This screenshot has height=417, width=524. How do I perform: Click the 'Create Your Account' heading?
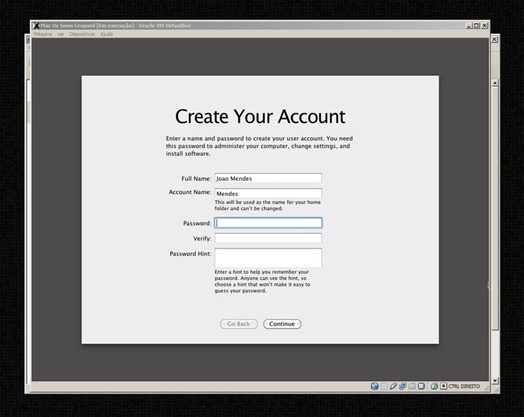coord(260,116)
